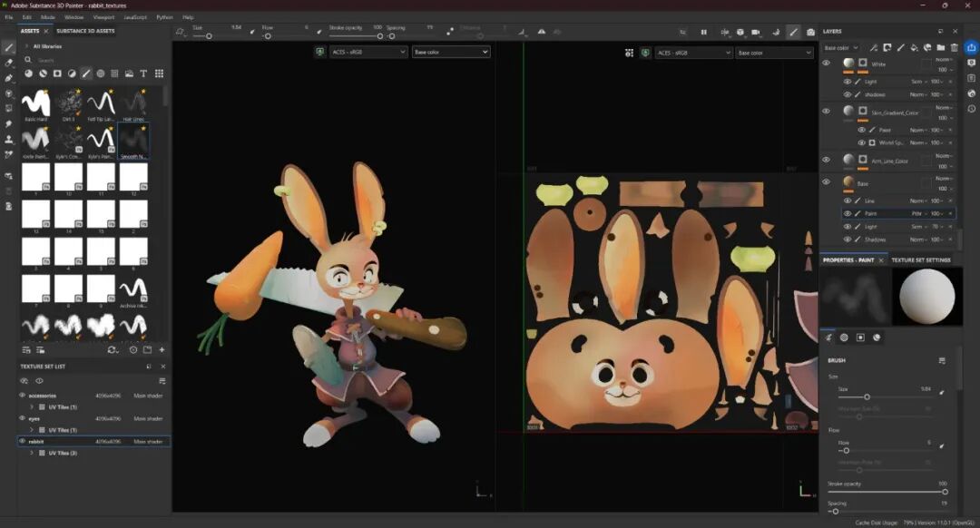Open left viewport Base color dropdown
Image resolution: width=980 pixels, height=528 pixels.
[x=451, y=52]
